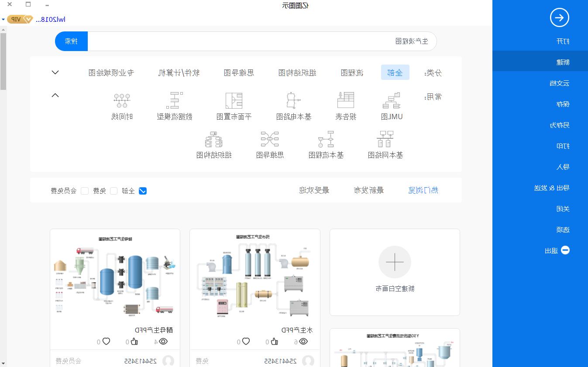Screen dimensions: 588x367
Task: Select the 报告表 template icon
Action: [x=346, y=100]
